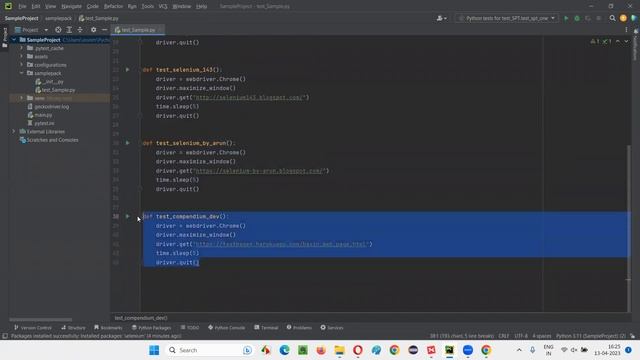Screen dimensions: 640x360
Task: Click Run with Coverage icon
Action: [x=588, y=18]
